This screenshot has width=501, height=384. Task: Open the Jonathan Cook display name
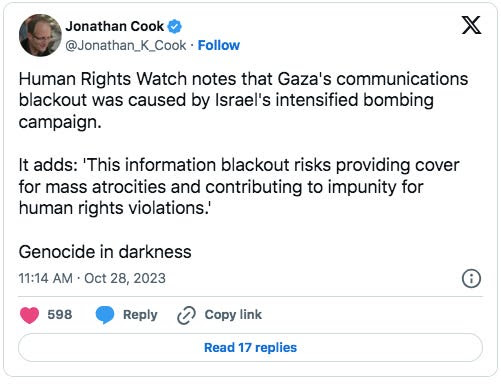point(115,26)
